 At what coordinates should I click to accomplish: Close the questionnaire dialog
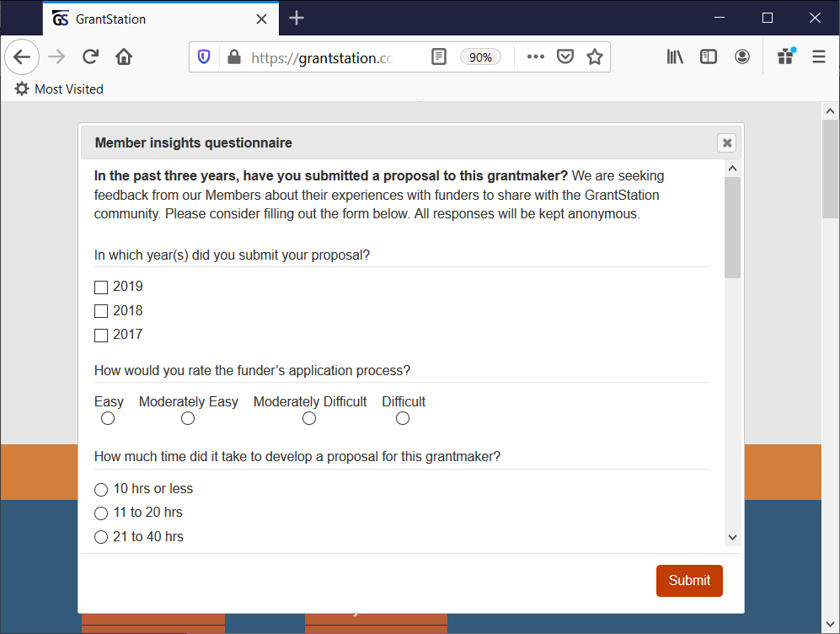click(726, 142)
